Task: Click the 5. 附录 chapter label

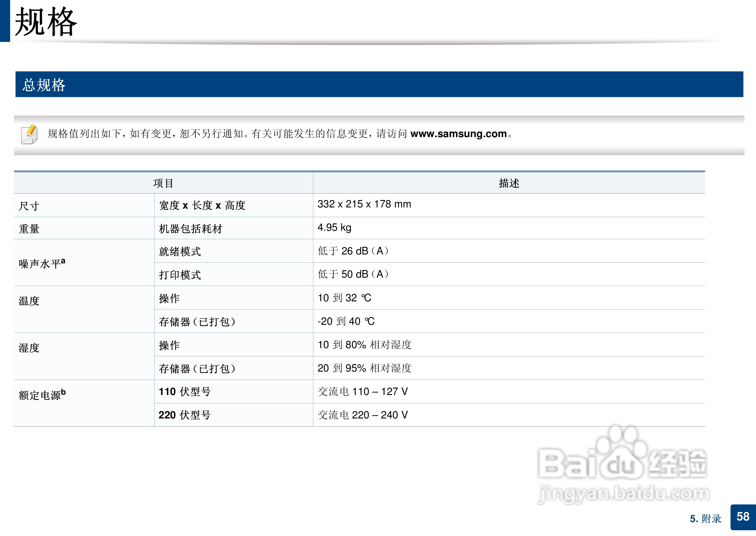Action: (x=705, y=518)
